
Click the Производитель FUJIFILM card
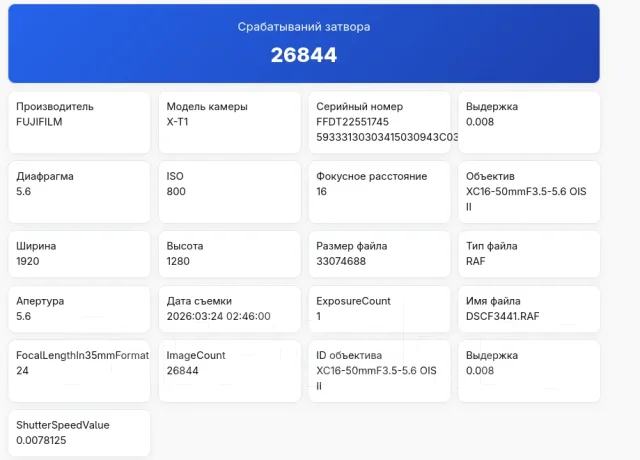(x=79, y=122)
